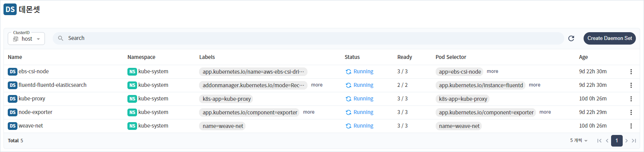Click the k8s-app=kube-proxy label chip

coord(227,99)
